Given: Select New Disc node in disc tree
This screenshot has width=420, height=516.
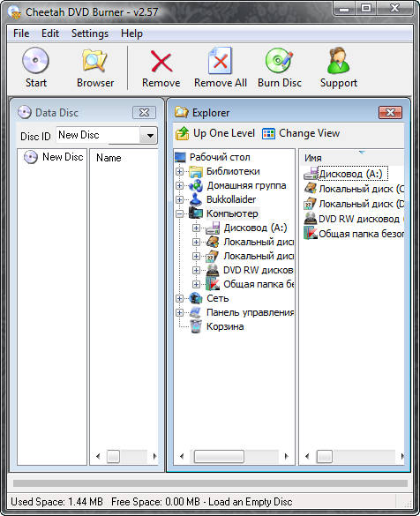Looking at the screenshot, I should click(x=63, y=157).
